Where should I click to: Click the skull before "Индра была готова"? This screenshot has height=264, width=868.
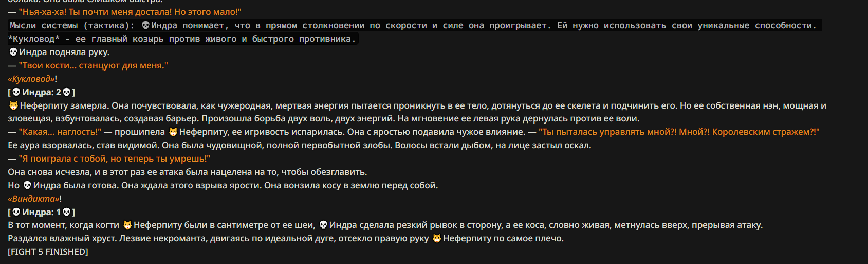[27, 185]
